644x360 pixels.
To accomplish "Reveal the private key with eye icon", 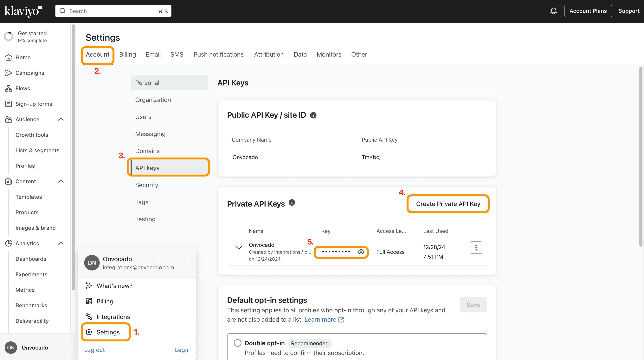I will point(361,252).
